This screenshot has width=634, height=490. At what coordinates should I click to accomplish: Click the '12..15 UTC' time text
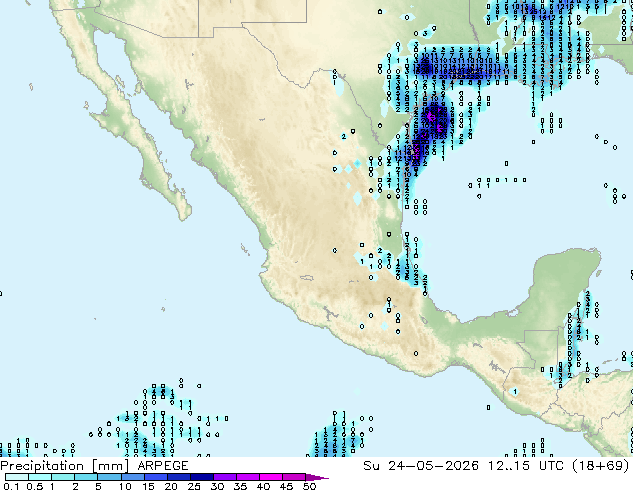[526, 466]
